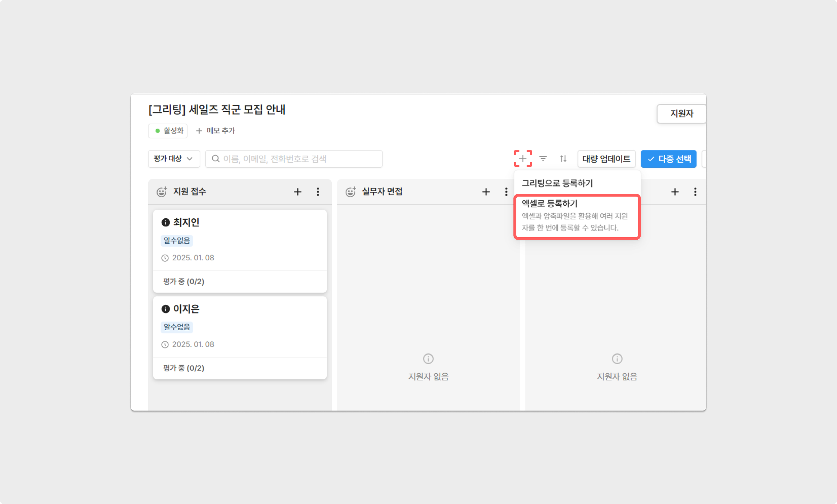Image resolution: width=837 pixels, height=504 pixels.
Task: Expand the 평가 대상 dropdown
Action: [x=174, y=159]
